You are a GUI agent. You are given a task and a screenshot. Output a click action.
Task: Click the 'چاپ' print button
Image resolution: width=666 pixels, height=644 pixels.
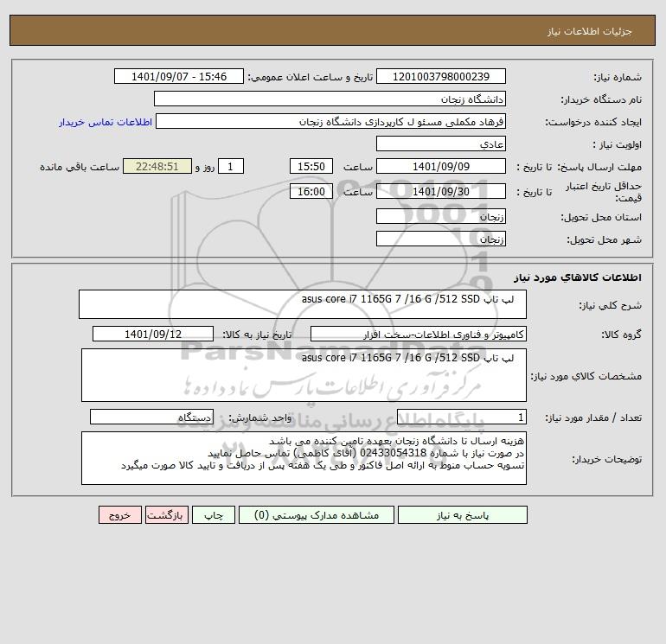[x=214, y=515]
